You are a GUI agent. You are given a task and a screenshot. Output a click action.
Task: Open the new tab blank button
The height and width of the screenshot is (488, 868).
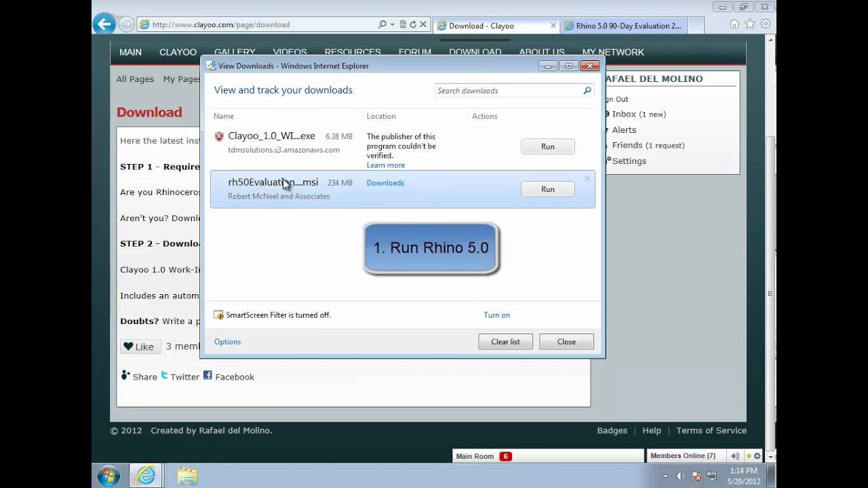coord(696,26)
